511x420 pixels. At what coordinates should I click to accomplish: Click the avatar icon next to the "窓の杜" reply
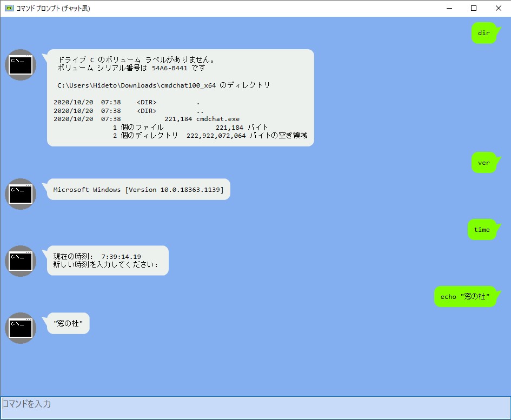[20, 328]
